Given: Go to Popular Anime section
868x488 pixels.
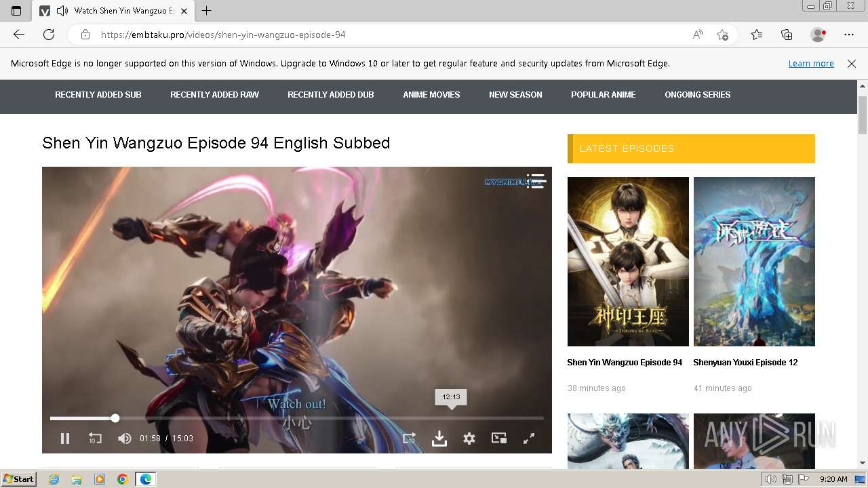Looking at the screenshot, I should pyautogui.click(x=604, y=95).
